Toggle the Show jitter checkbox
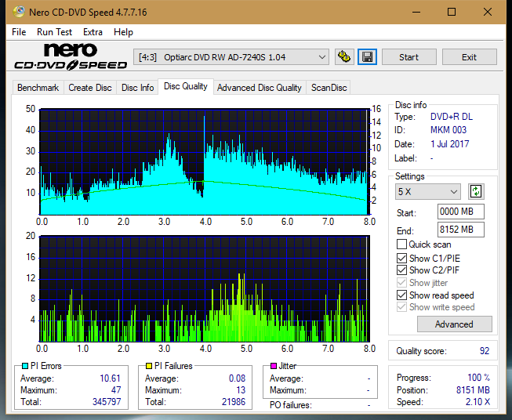Image resolution: width=512 pixels, height=420 pixels. (x=401, y=283)
